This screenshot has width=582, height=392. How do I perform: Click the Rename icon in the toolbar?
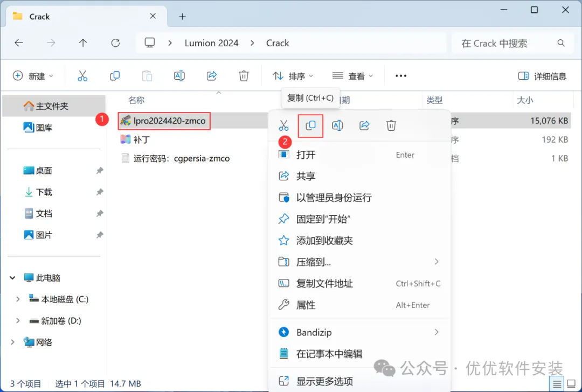[179, 76]
